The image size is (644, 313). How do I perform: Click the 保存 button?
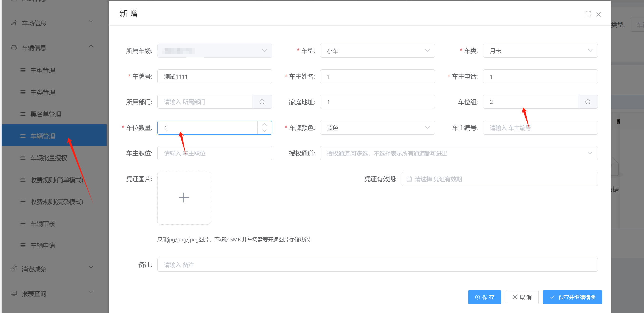484,297
